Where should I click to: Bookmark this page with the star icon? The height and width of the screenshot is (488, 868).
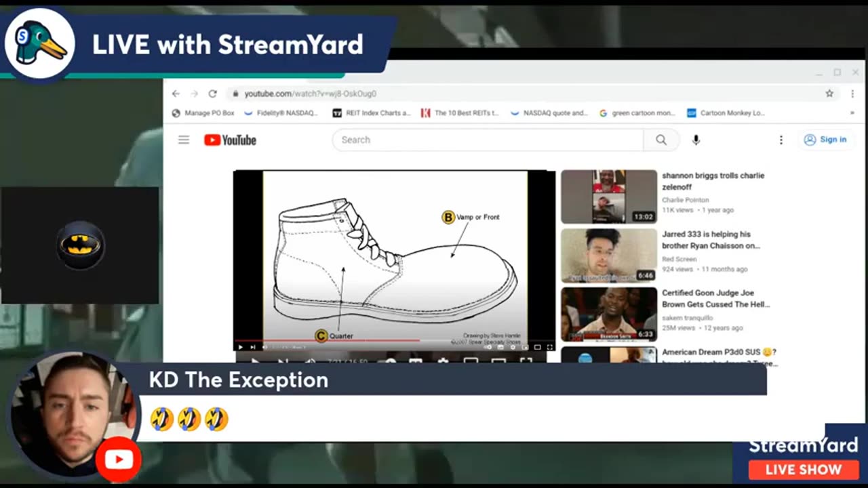tap(829, 94)
